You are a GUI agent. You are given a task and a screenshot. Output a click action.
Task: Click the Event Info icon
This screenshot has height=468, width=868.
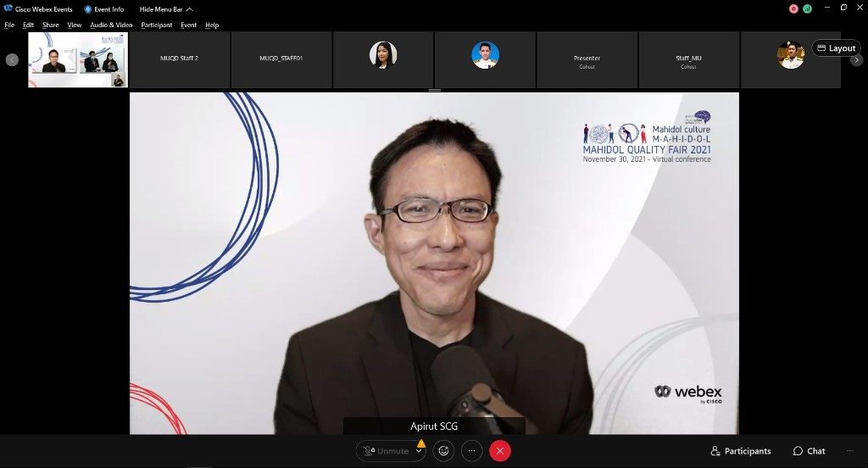pyautogui.click(x=88, y=9)
